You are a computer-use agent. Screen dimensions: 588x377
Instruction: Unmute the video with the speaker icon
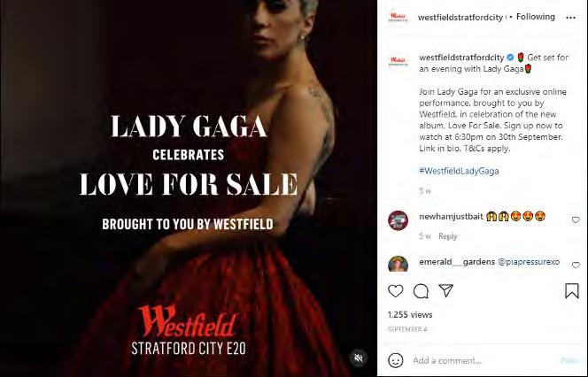point(359,358)
